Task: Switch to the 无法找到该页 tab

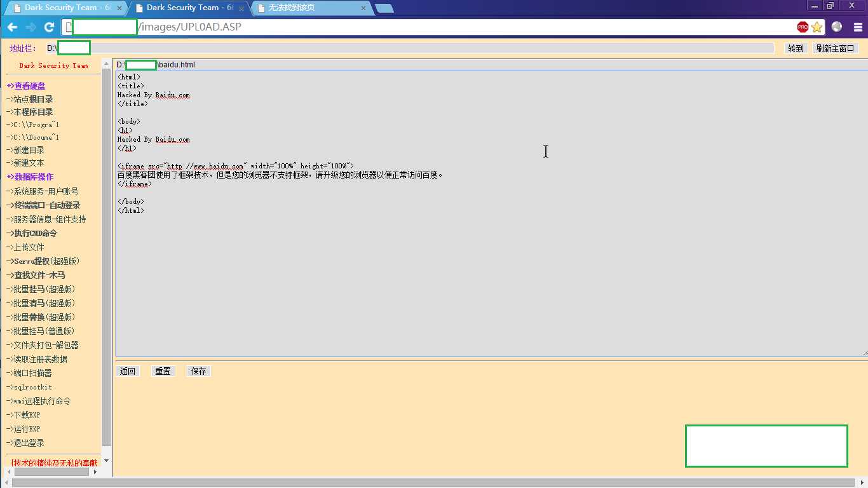Action: (310, 8)
